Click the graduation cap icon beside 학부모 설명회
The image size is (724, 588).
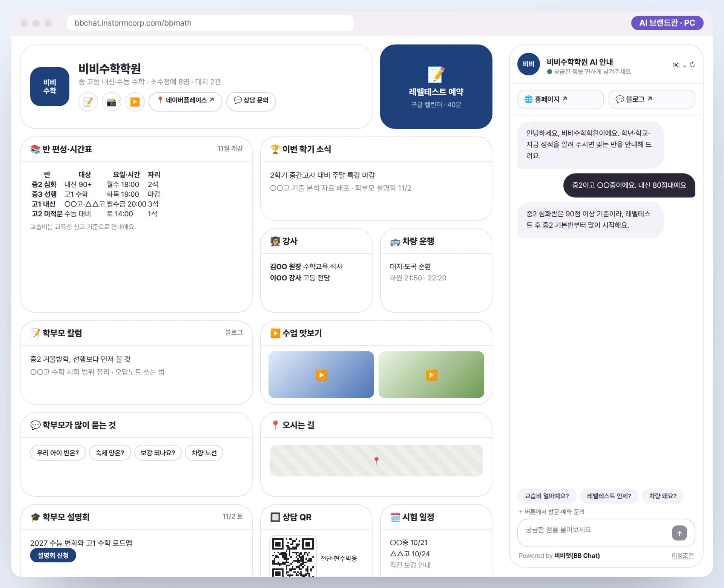point(35,517)
